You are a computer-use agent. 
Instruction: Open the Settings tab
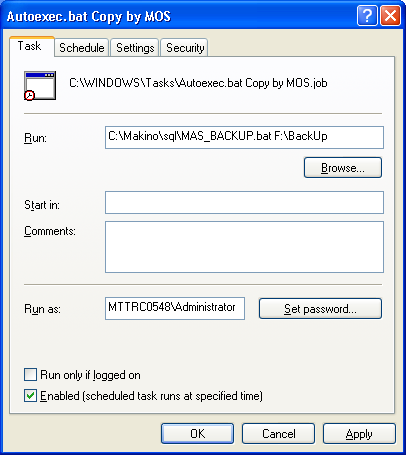[135, 48]
